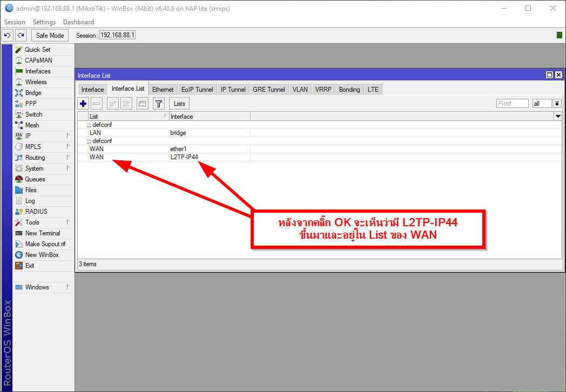Screen dimensions: 566x392
Task: Click the filter funnel button
Action: coord(158,104)
